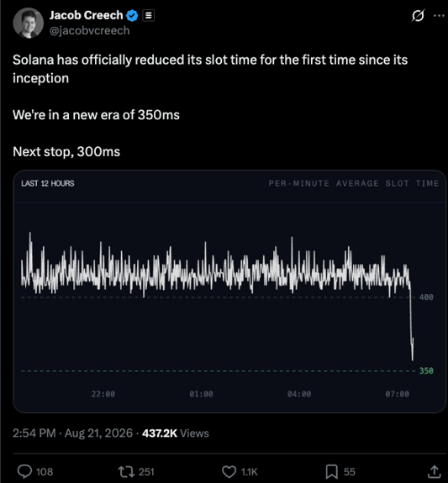The image size is (448, 483).
Task: Click the Grok icon at top right
Action: [418, 15]
